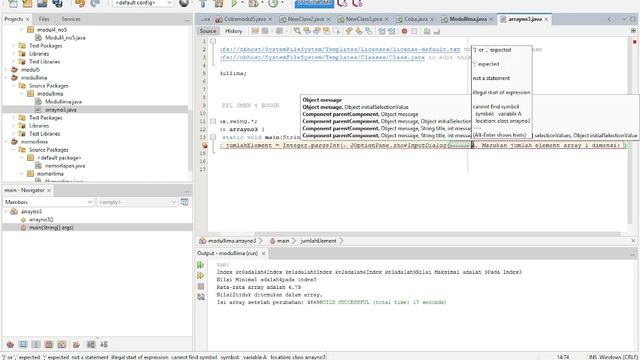Image resolution: width=640 pixels, height=360 pixels.
Task: Toggle Sort by Source in the Navigator filter bar
Action: (x=104, y=344)
